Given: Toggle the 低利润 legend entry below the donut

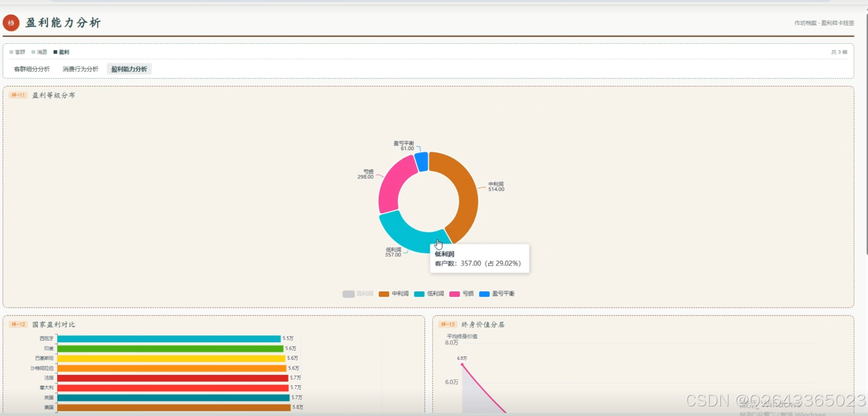Looking at the screenshot, I should (x=429, y=294).
